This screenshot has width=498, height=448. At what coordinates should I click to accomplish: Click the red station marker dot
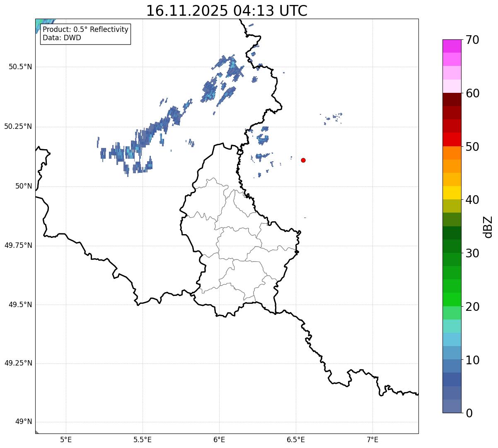coord(303,160)
